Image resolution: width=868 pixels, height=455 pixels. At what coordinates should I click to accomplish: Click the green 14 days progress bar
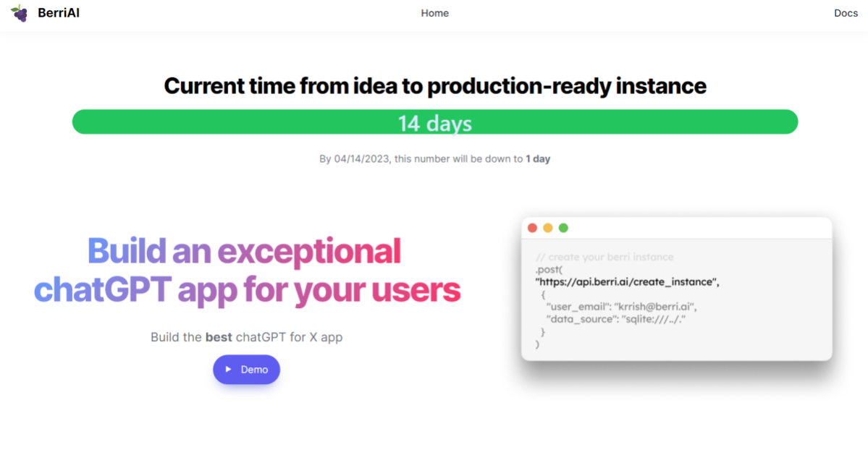[434, 122]
